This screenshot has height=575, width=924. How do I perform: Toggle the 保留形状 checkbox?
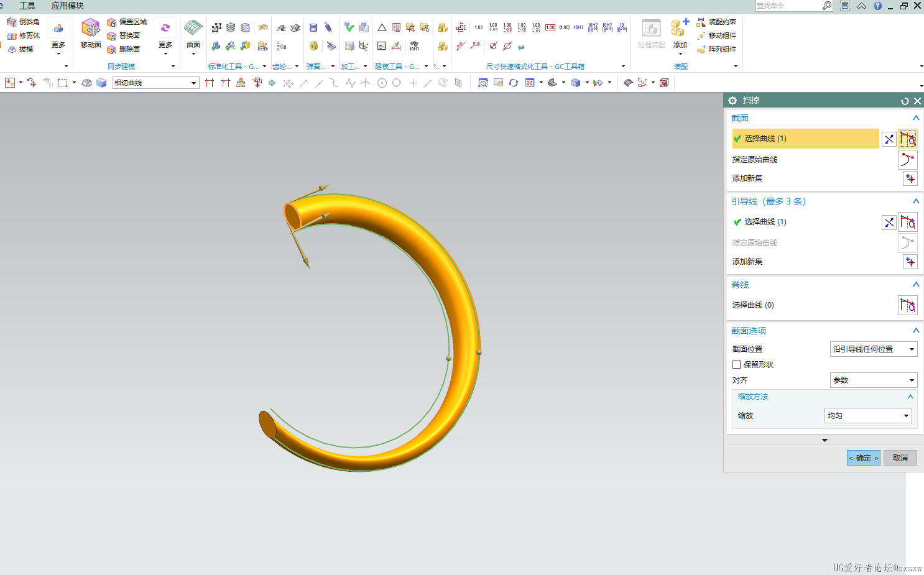point(737,365)
